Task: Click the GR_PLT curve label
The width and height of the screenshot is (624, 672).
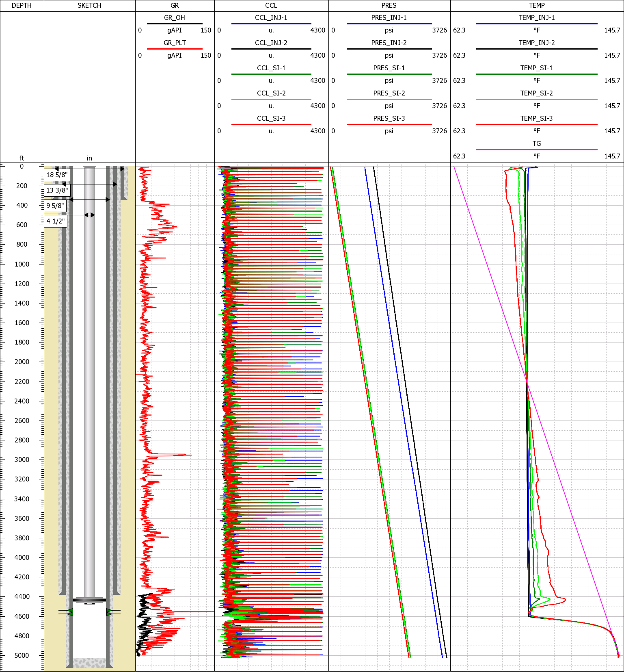Action: 175,43
